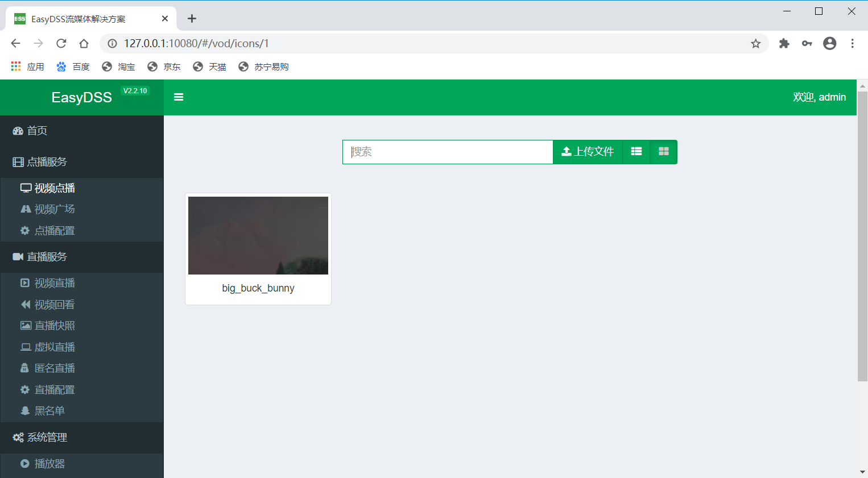Open 匿名直播 in the sidebar
868x478 pixels.
pos(82,368)
